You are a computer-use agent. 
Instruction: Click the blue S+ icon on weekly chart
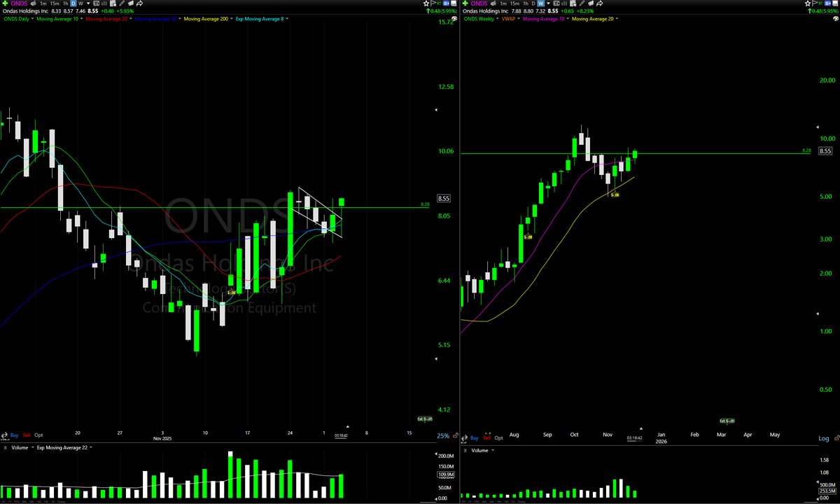click(x=827, y=3)
